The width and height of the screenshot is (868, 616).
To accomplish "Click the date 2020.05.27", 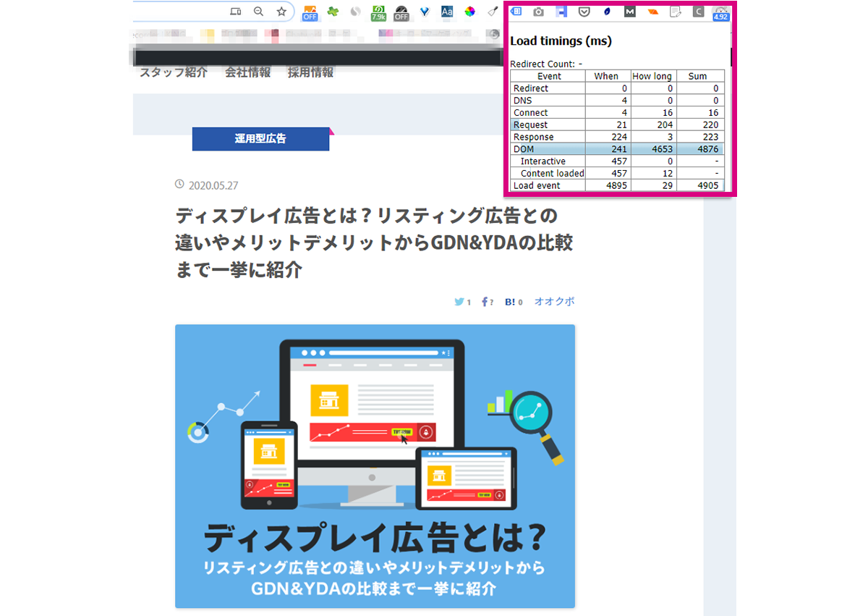I will [213, 185].
